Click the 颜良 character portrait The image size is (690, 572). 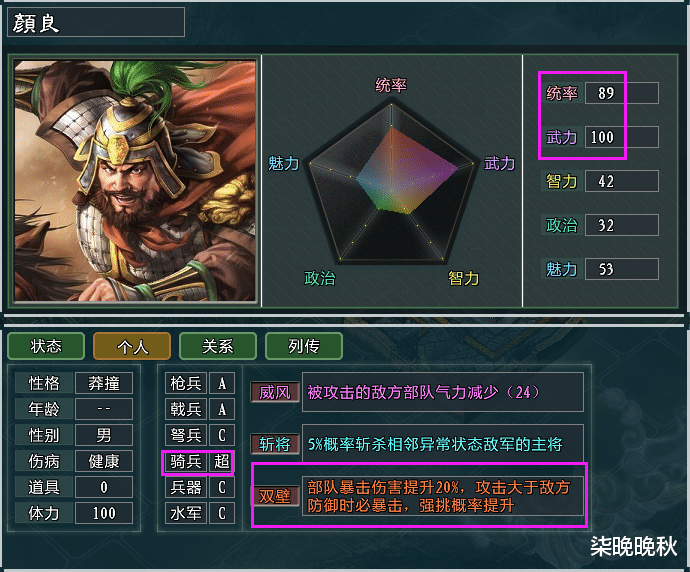135,181
